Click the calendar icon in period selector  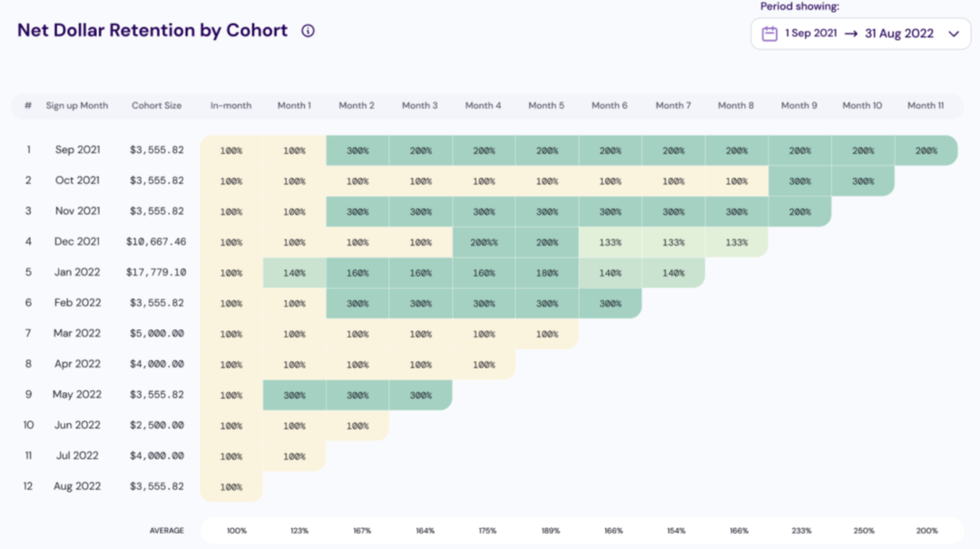tap(769, 34)
